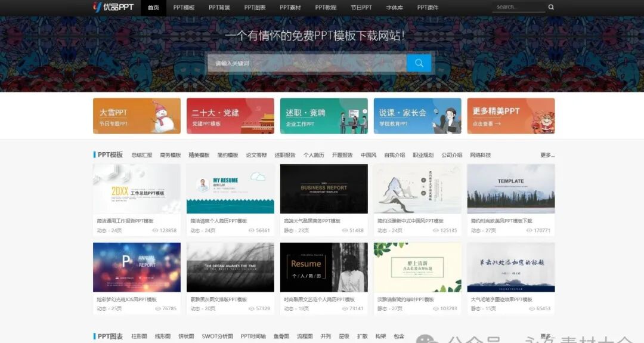The height and width of the screenshot is (343, 644).
Task: Select the 流程图 chart category link
Action: (x=305, y=336)
